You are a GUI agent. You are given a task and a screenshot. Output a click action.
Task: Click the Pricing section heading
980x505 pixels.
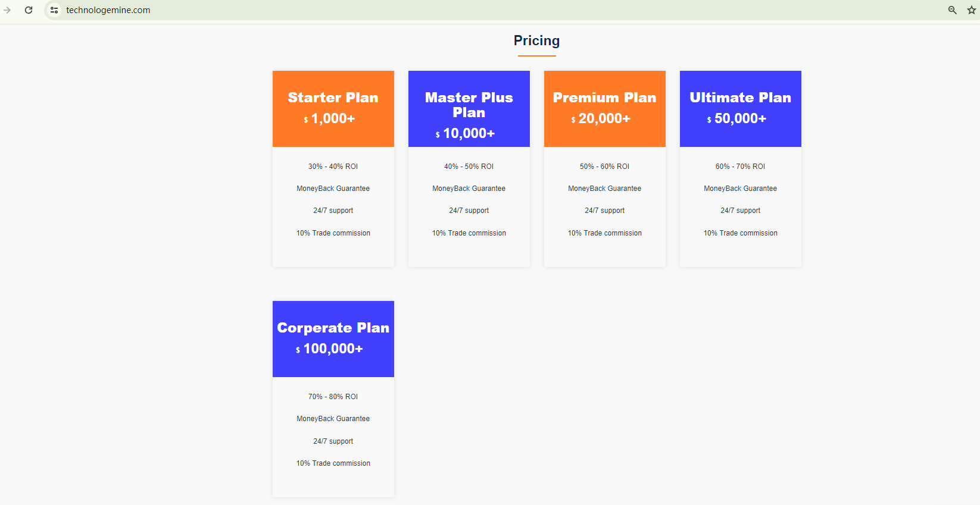coord(536,40)
